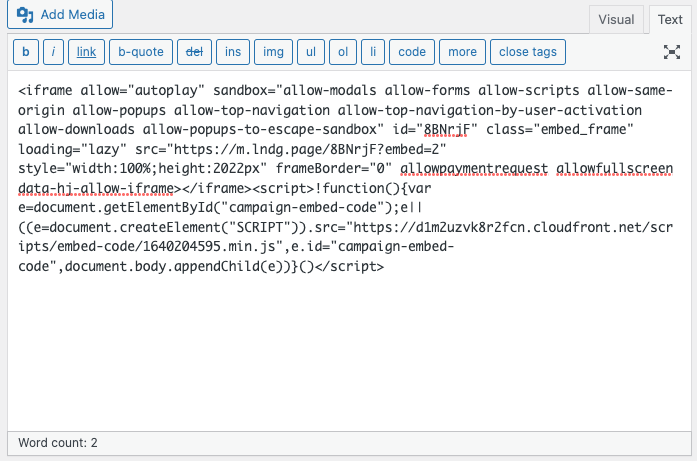697x461 pixels.
Task: Insert the more tag
Action: [x=462, y=52]
